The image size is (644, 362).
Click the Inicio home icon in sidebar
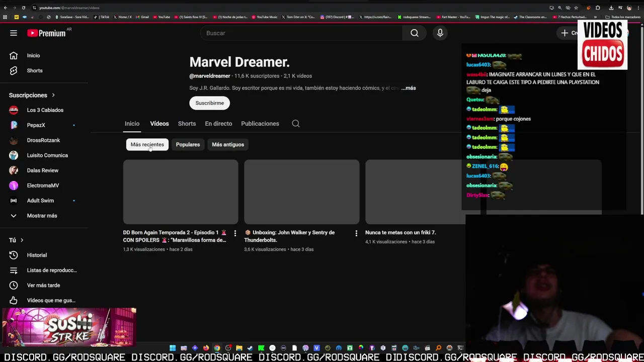(x=14, y=55)
